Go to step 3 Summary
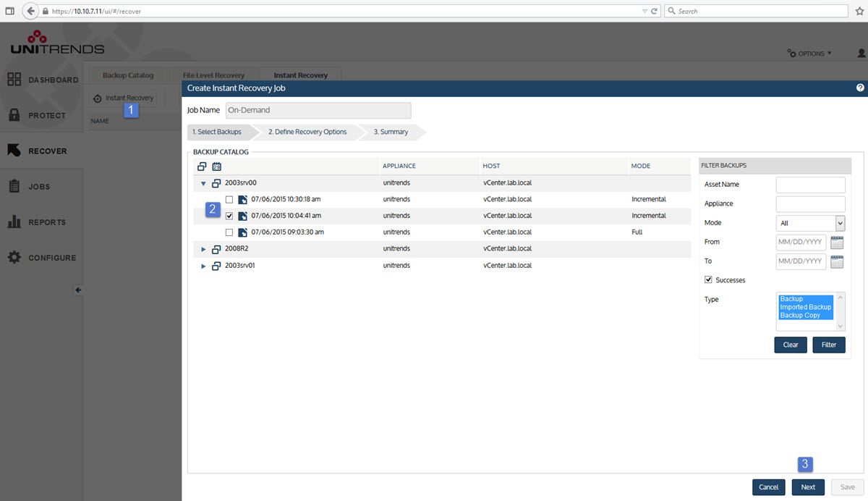 [x=391, y=132]
